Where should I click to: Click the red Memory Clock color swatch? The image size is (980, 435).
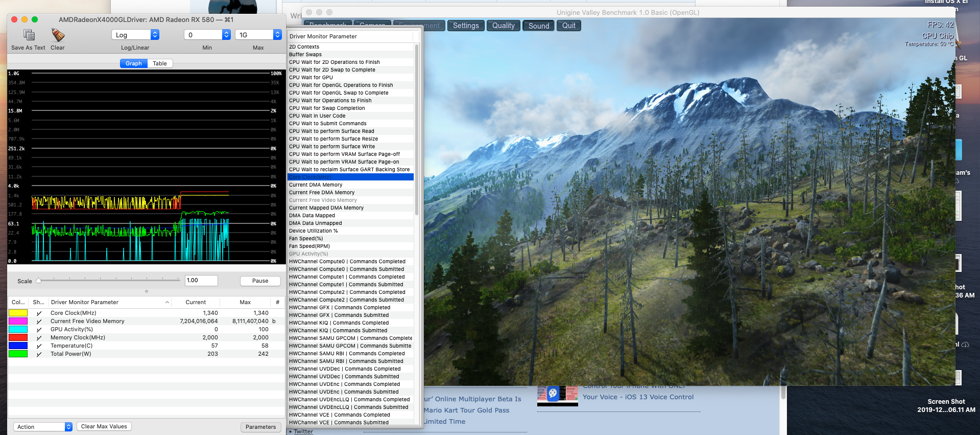pos(18,337)
